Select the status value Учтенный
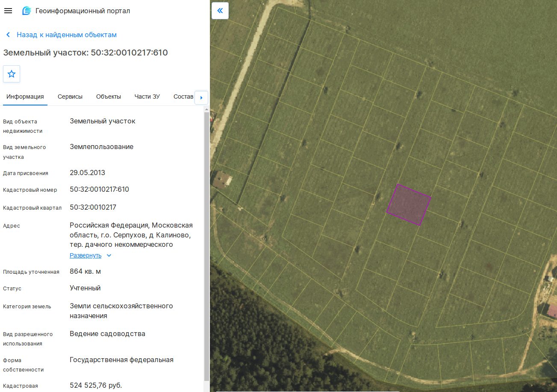Image resolution: width=557 pixels, height=392 pixels. (85, 288)
